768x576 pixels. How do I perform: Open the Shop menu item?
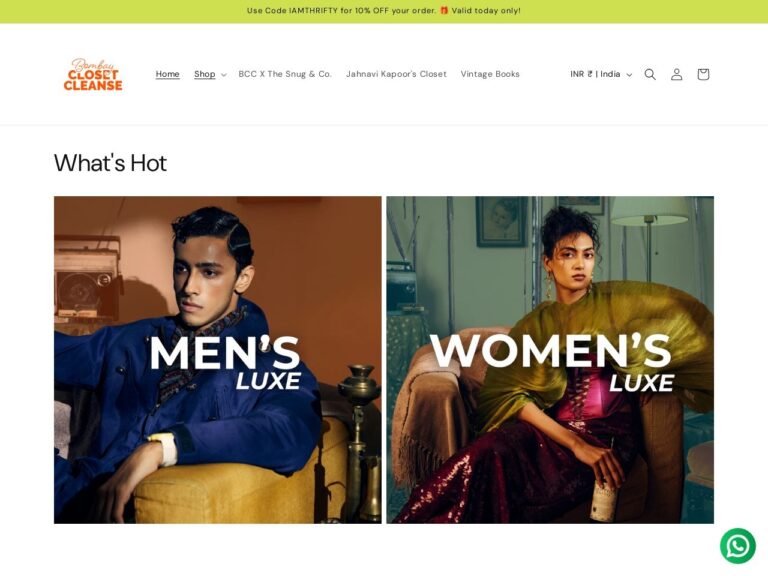(205, 74)
